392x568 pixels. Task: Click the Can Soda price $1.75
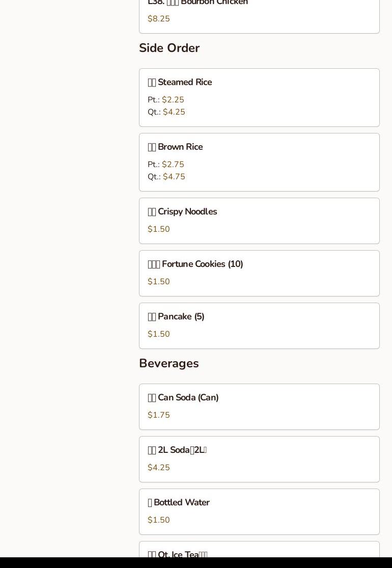click(159, 415)
